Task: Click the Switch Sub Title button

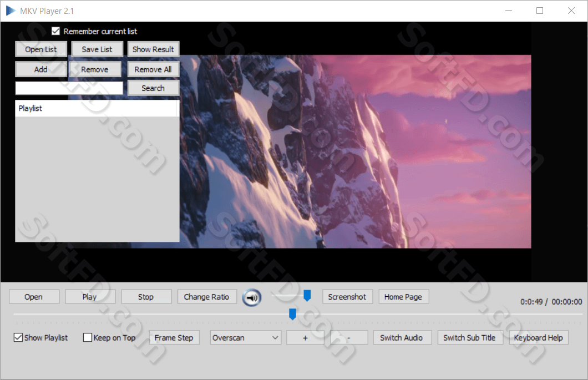Action: click(470, 338)
